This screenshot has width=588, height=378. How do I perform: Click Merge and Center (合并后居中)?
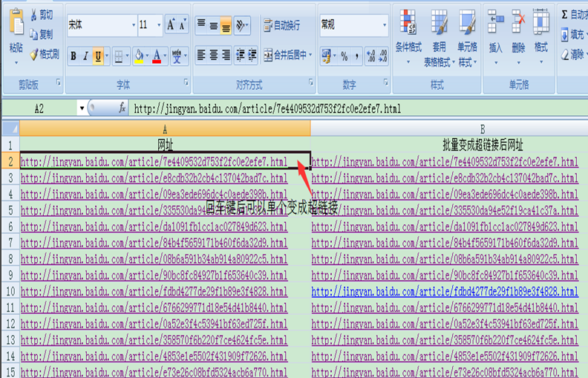coord(285,56)
